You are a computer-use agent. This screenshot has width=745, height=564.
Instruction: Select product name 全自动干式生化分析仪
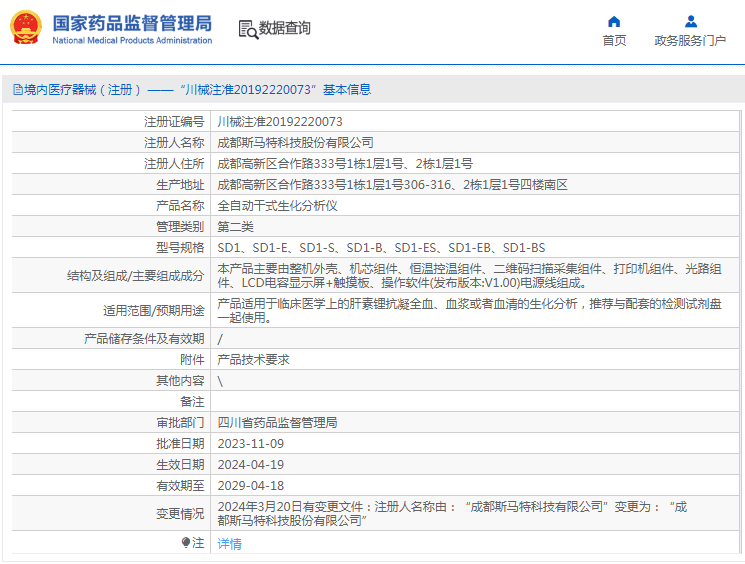click(277, 206)
